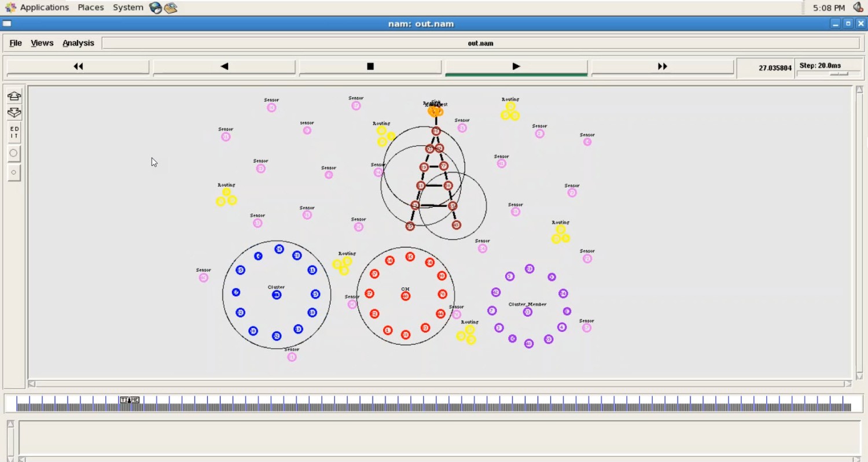This screenshot has height=462, width=868.
Task: Select the large circle node-size tool
Action: [x=14, y=153]
